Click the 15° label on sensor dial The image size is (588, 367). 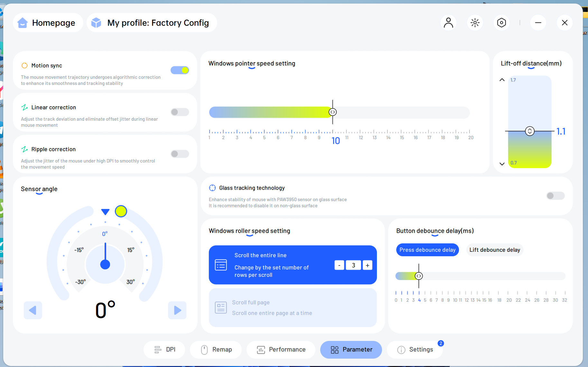(131, 250)
